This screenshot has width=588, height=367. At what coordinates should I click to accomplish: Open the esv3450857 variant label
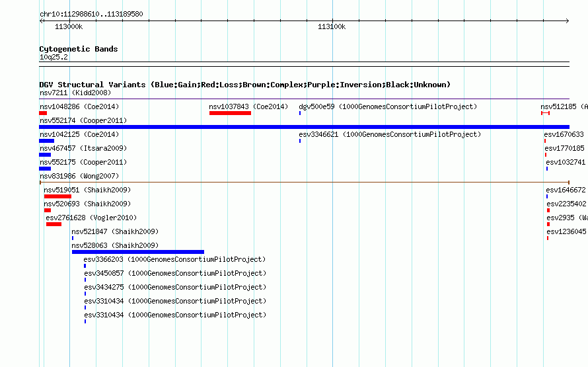175,273
